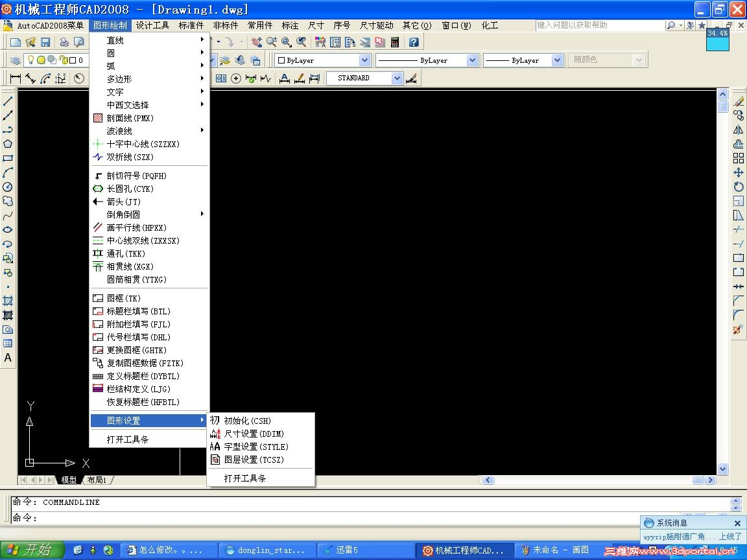Switch to the 模型 tab
This screenshot has height=560, width=747.
[69, 480]
